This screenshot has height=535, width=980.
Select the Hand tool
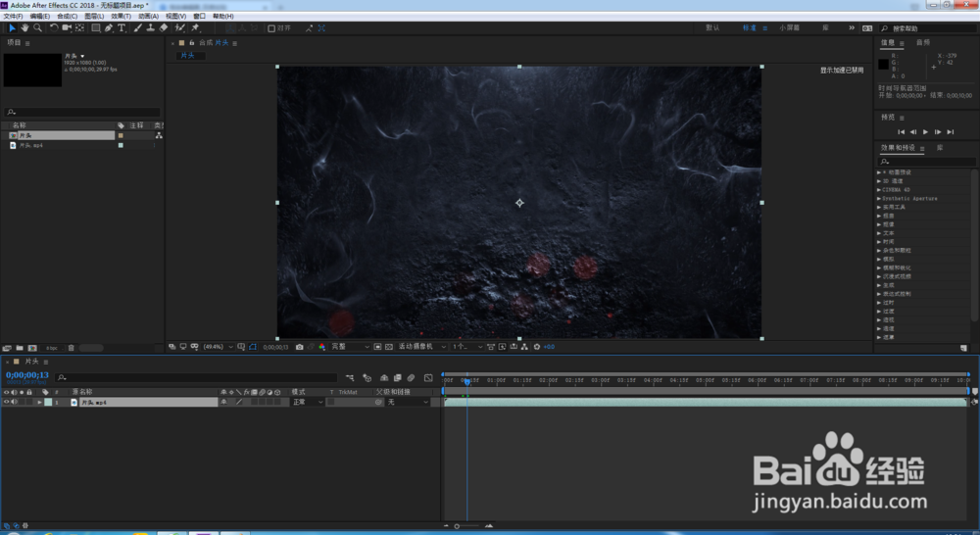(x=25, y=28)
